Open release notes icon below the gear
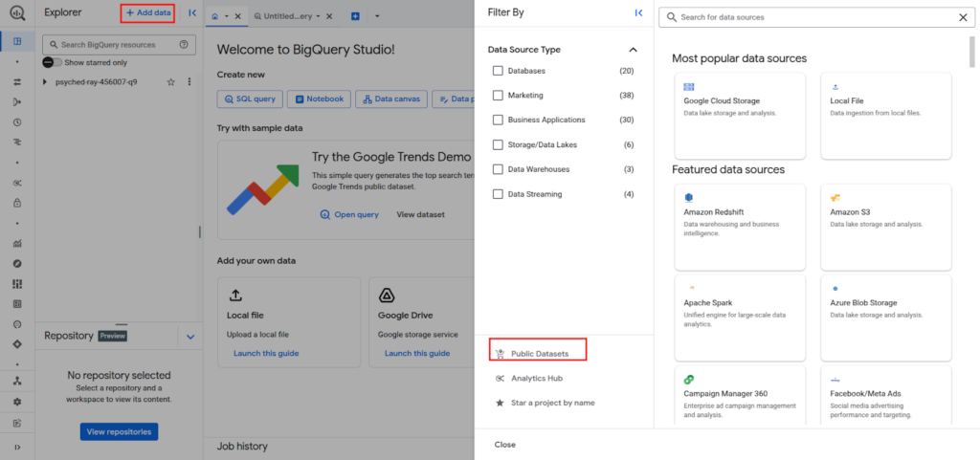This screenshot has width=980, height=460. point(17,423)
